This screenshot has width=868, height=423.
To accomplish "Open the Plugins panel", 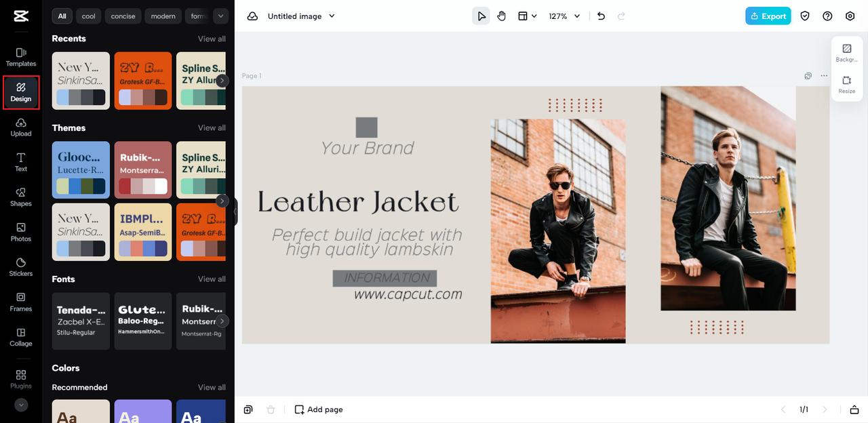I will click(21, 380).
